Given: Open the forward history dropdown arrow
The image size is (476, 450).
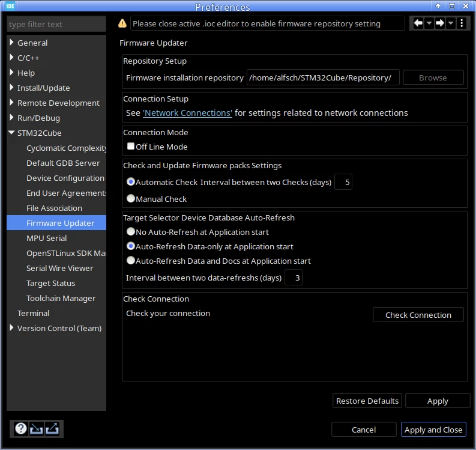Looking at the screenshot, I should pyautogui.click(x=451, y=23).
